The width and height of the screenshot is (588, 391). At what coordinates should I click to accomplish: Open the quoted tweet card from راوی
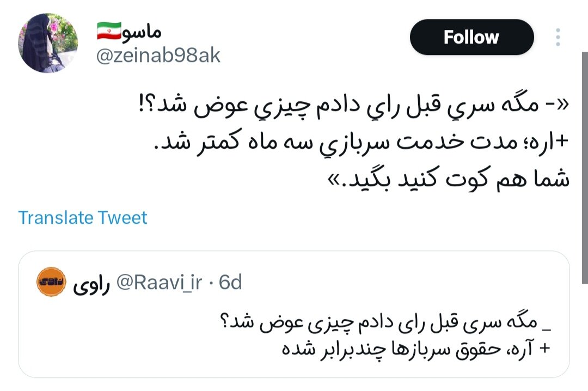click(294, 316)
